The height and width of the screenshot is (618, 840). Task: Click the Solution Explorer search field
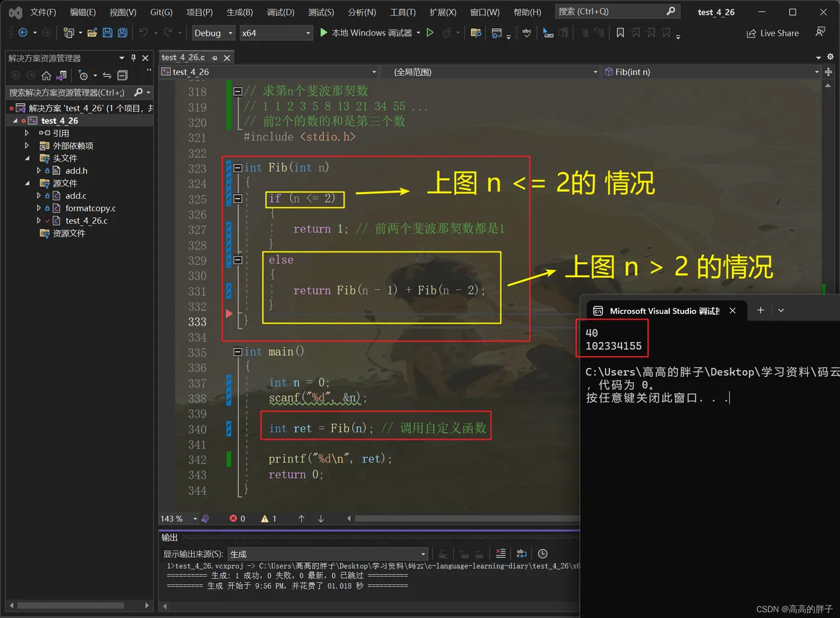[x=69, y=92]
